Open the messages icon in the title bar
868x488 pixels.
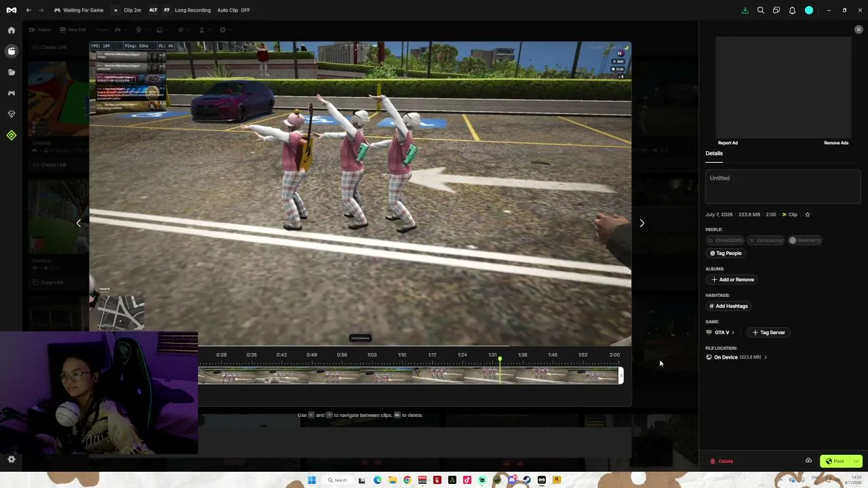(x=776, y=10)
